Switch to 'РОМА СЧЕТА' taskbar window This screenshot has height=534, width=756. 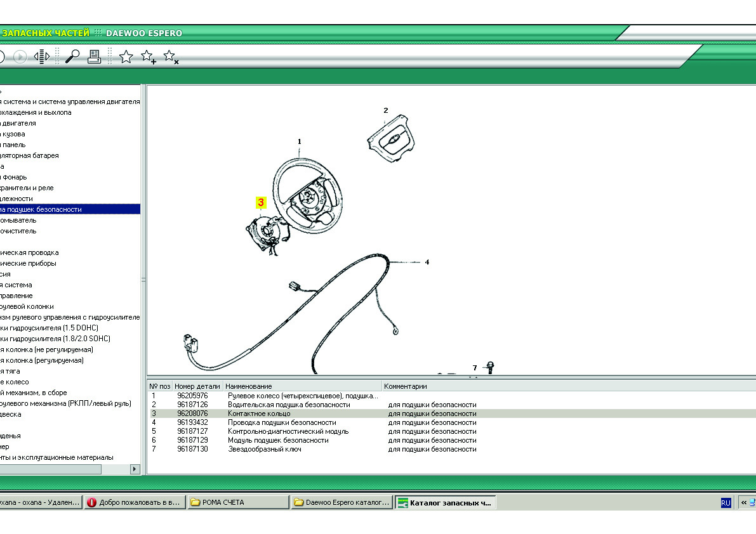point(238,502)
